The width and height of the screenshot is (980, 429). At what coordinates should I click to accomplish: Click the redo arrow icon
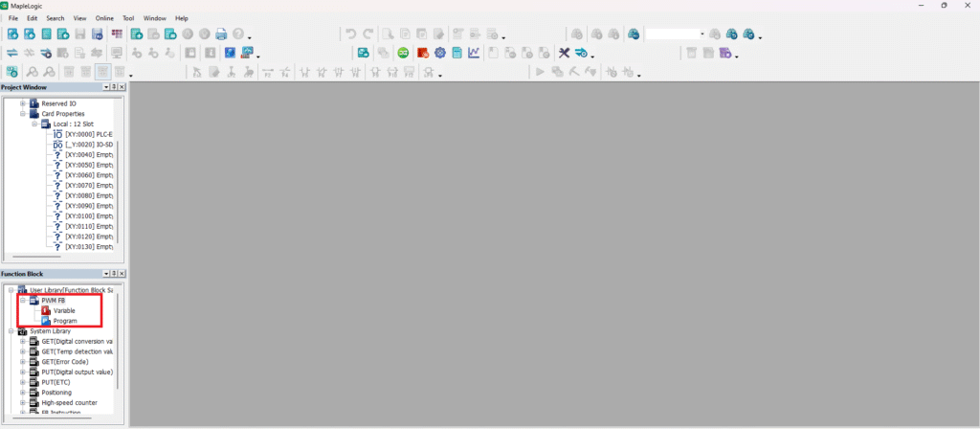tap(368, 34)
